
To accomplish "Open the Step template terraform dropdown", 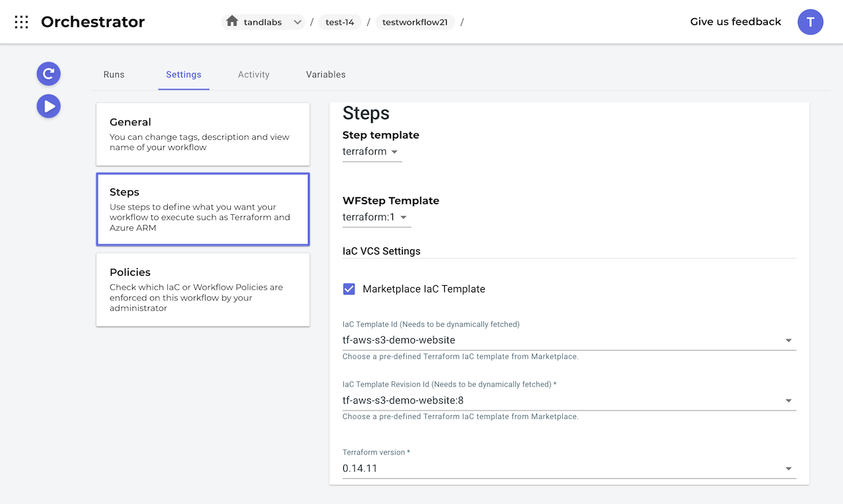I will (372, 152).
